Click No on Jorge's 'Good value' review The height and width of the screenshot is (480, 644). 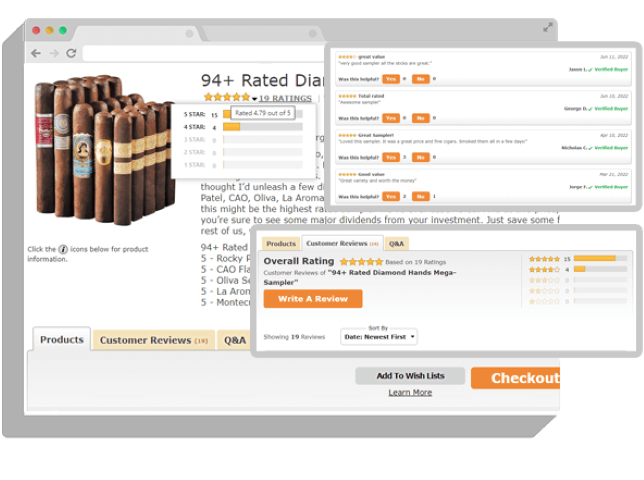[x=421, y=196]
